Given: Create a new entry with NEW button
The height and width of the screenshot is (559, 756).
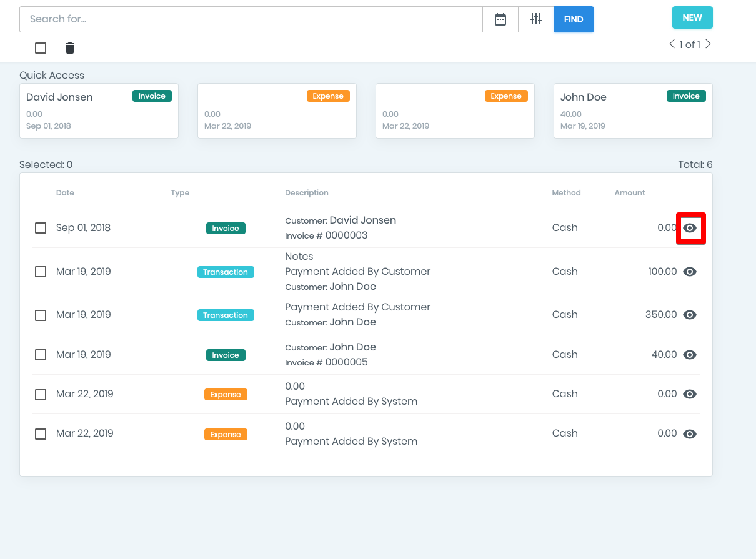Looking at the screenshot, I should (692, 17).
